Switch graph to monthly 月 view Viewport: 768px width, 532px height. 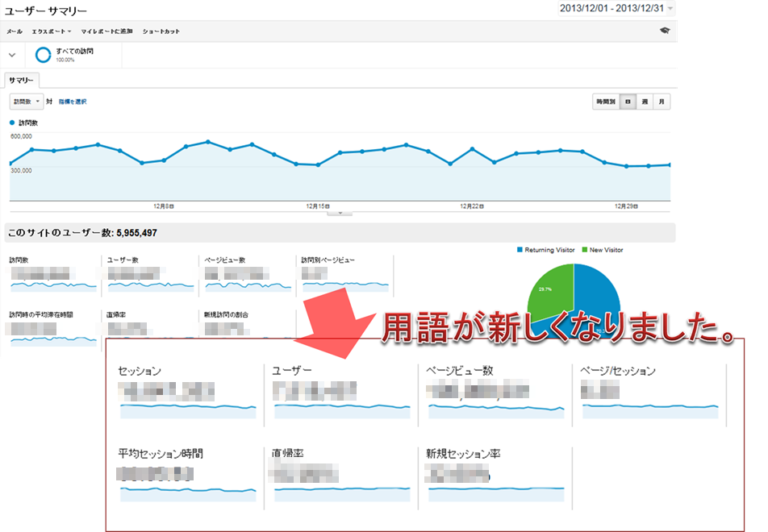(x=662, y=102)
